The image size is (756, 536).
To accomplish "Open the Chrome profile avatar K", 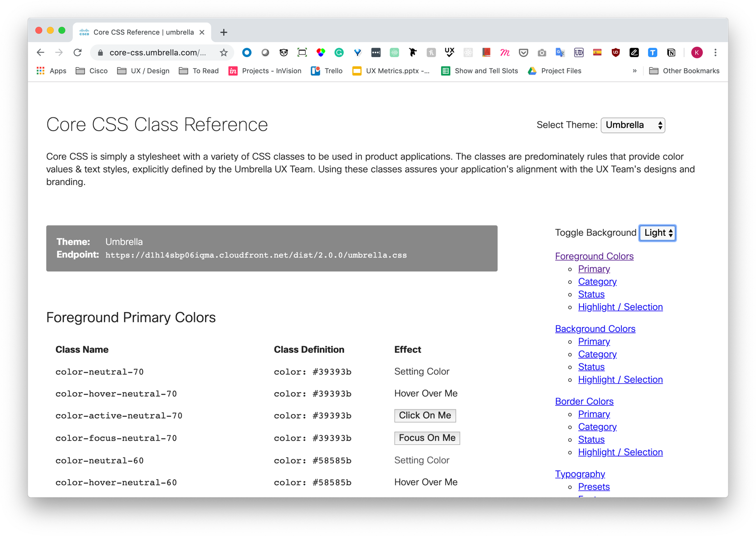I will 697,53.
